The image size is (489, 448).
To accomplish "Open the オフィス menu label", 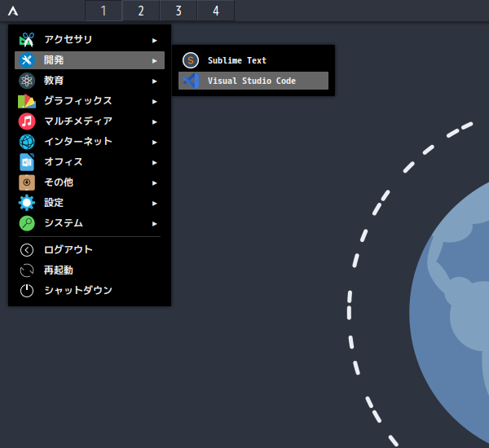I will click(64, 162).
